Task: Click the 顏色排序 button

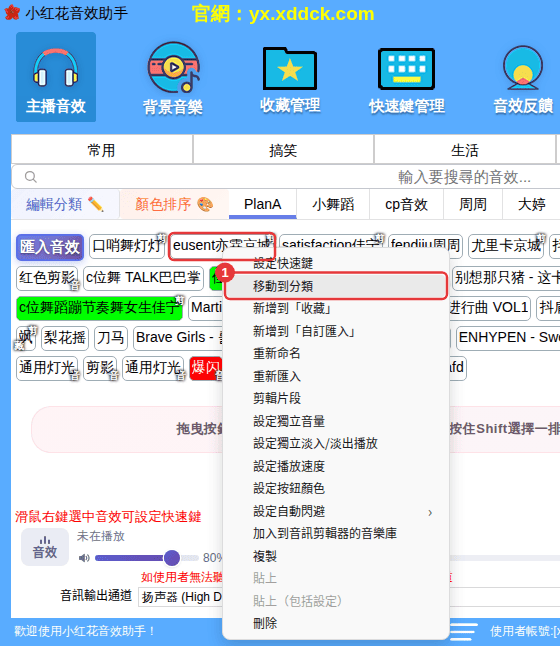Action: pyautogui.click(x=174, y=204)
